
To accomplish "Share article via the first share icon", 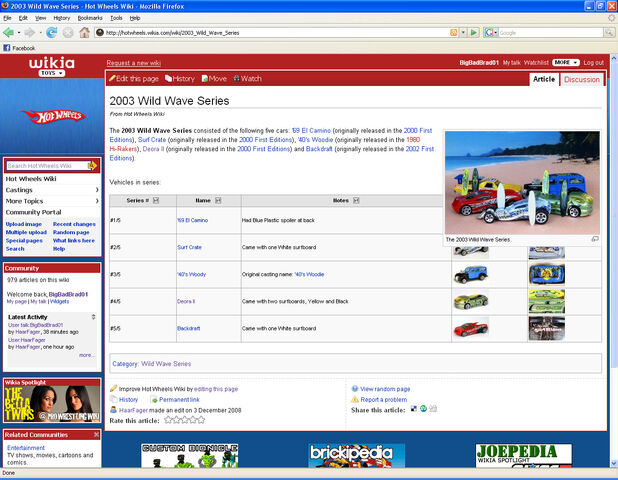I will coord(413,409).
